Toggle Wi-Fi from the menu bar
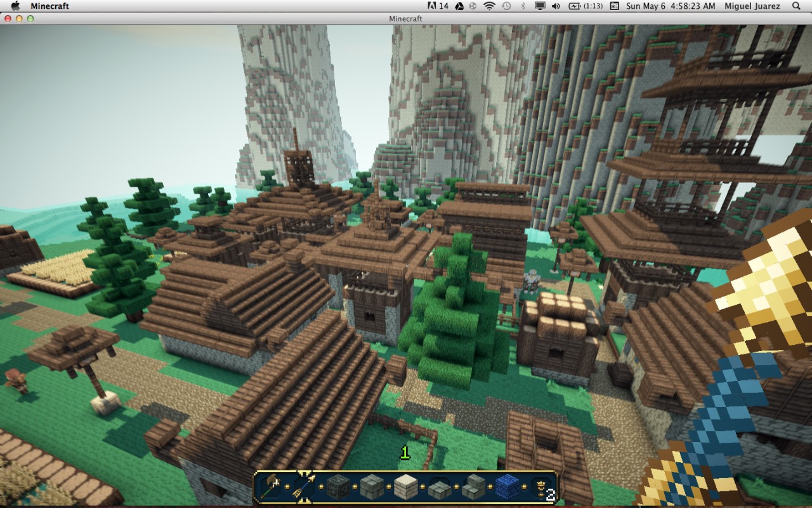Viewport: 812px width, 508px height. click(x=488, y=6)
